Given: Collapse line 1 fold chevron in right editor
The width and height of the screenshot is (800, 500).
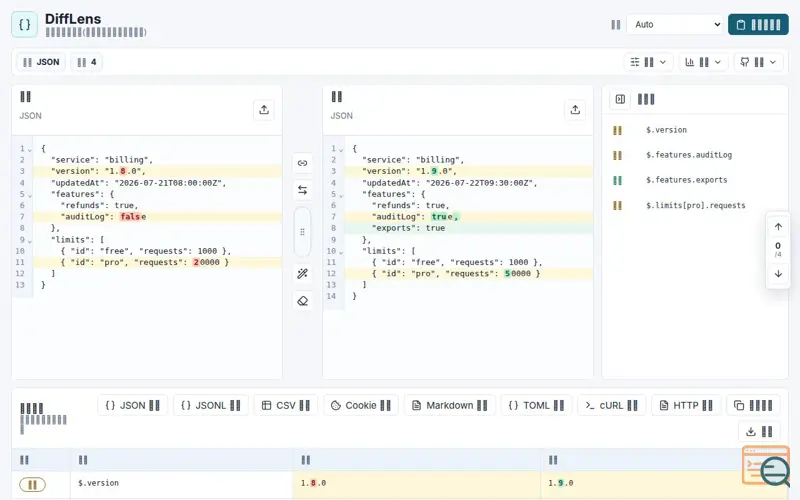Looking at the screenshot, I should [x=341, y=150].
